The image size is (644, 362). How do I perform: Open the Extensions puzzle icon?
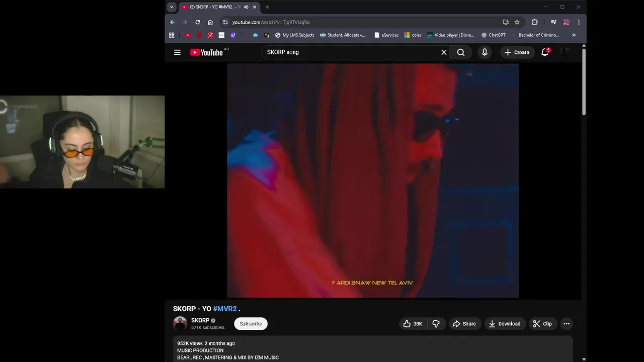coord(535,22)
